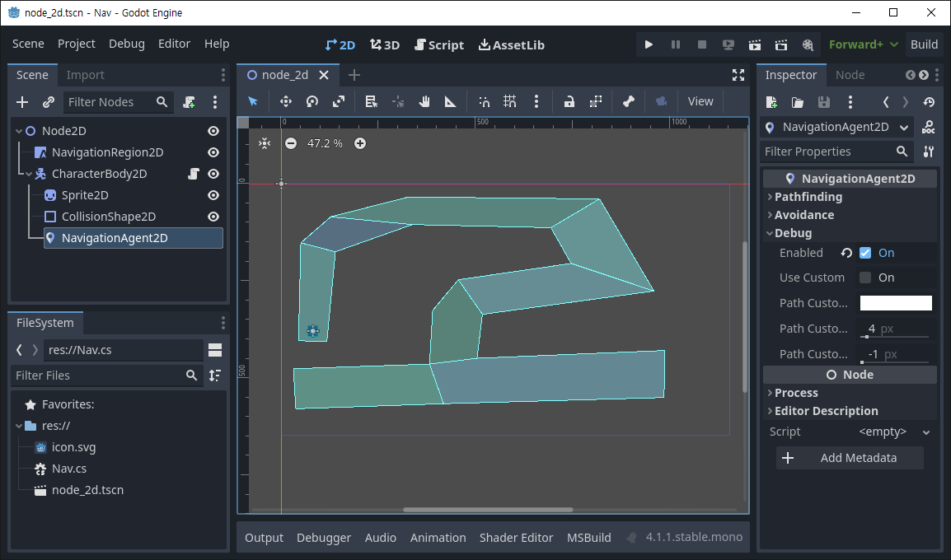Uncheck the Debug Enabled checkbox
The image size is (951, 560).
(865, 253)
